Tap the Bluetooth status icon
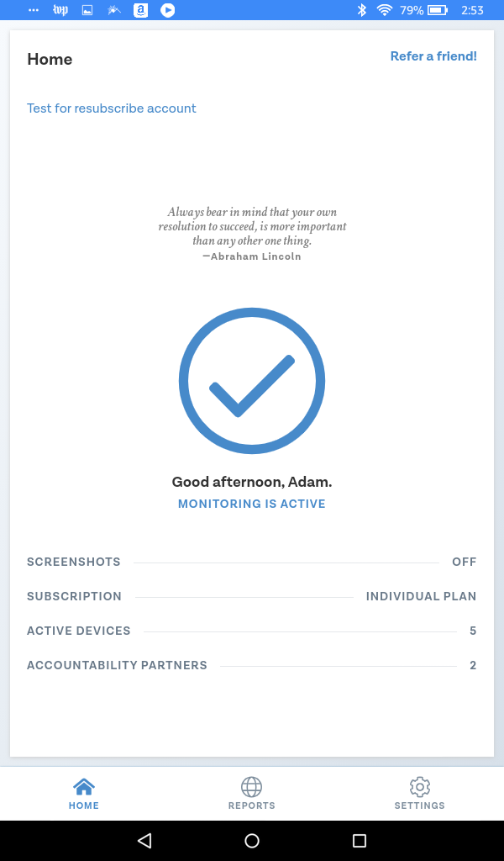Screen dimensions: 504x861 [361, 10]
